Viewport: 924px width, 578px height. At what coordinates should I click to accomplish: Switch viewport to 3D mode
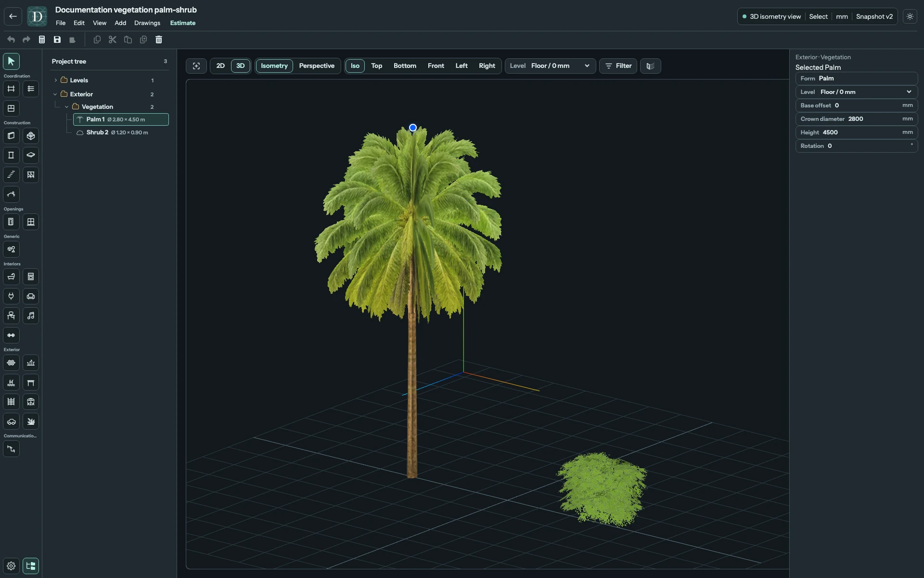241,66
